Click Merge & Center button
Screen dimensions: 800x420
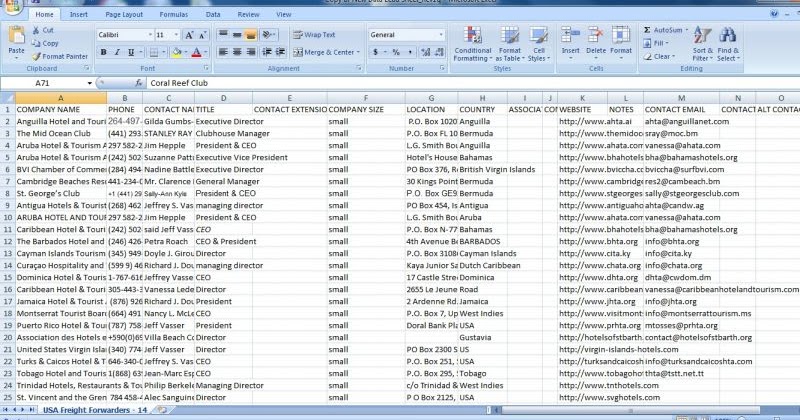327,52
